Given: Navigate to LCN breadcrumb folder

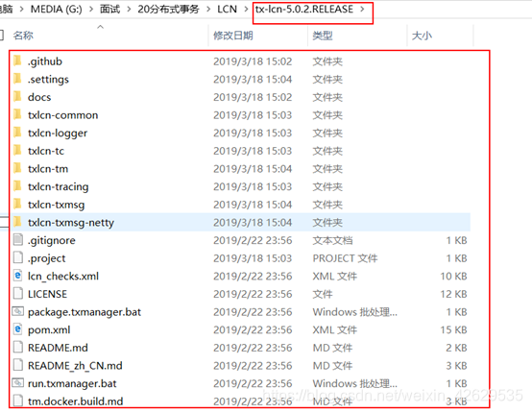Looking at the screenshot, I should point(227,10).
